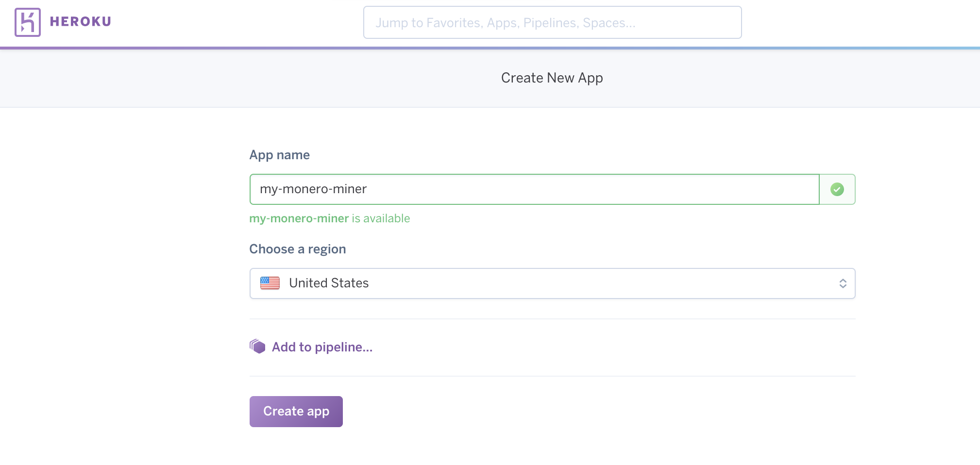Click the green availability checkmark icon
980x465 pixels.
837,189
